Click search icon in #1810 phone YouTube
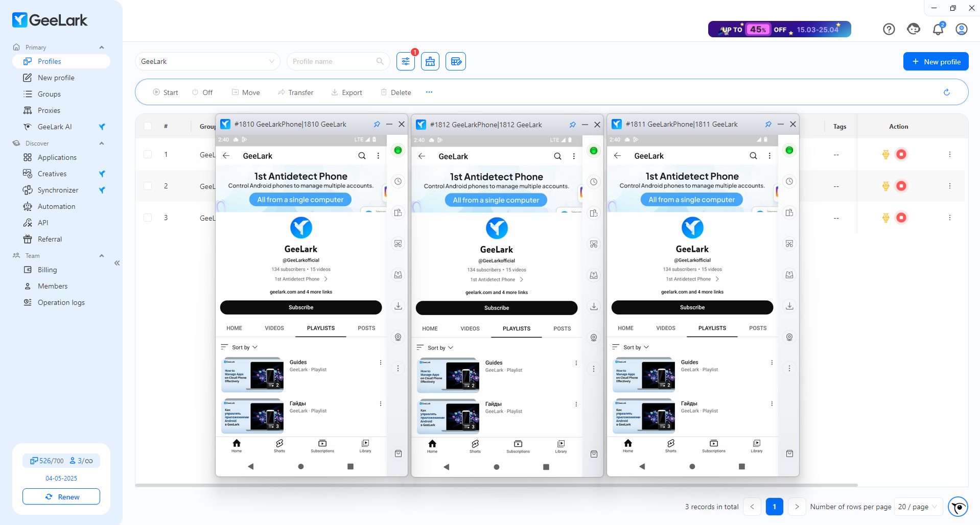This screenshot has width=980, height=525. [362, 156]
